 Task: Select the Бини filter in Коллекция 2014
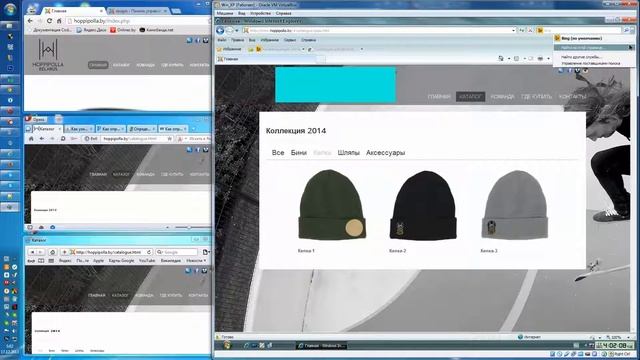click(299, 153)
